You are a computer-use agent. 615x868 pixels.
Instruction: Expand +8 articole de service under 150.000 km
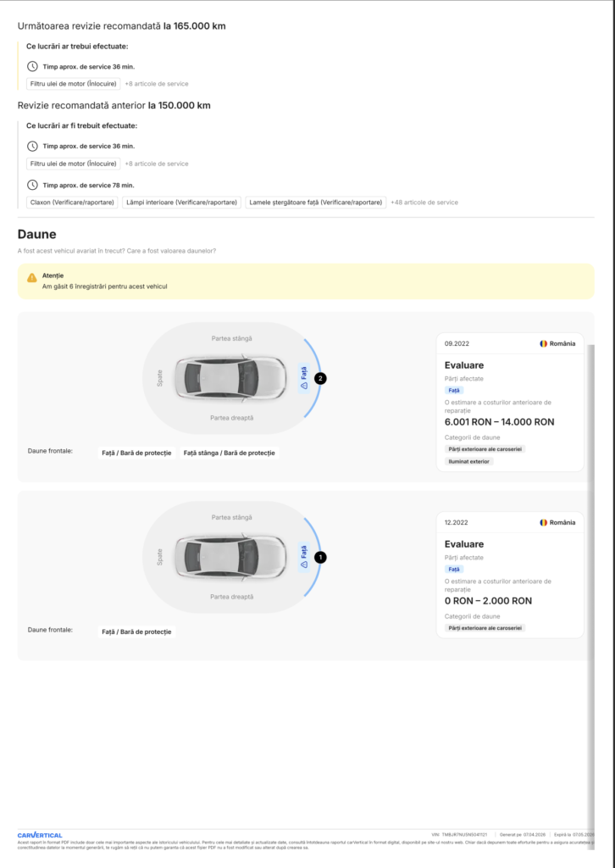(157, 164)
